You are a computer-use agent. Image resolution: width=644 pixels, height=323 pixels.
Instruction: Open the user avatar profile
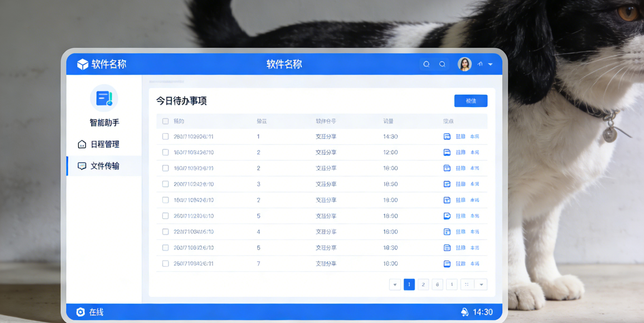pyautogui.click(x=464, y=64)
